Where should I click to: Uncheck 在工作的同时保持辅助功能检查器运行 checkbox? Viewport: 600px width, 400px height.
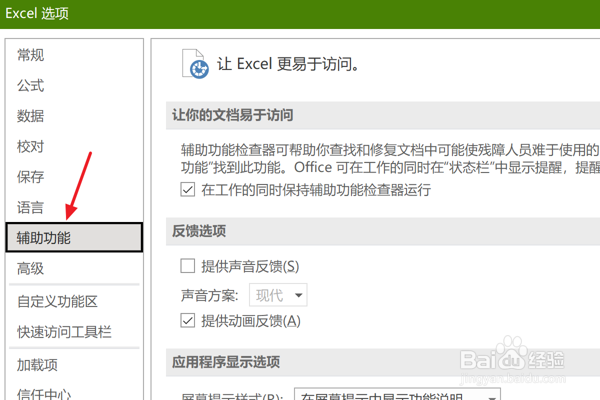coord(188,189)
